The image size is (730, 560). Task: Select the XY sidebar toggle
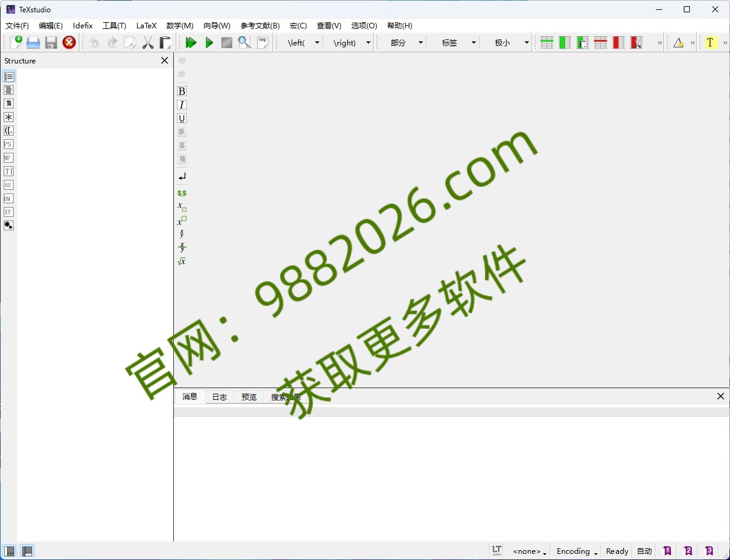(x=9, y=212)
